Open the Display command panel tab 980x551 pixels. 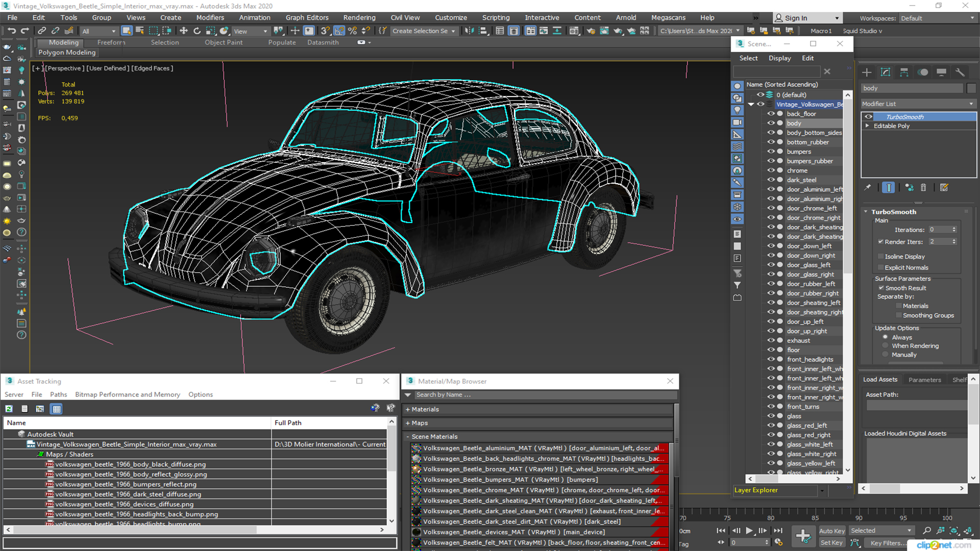point(941,72)
